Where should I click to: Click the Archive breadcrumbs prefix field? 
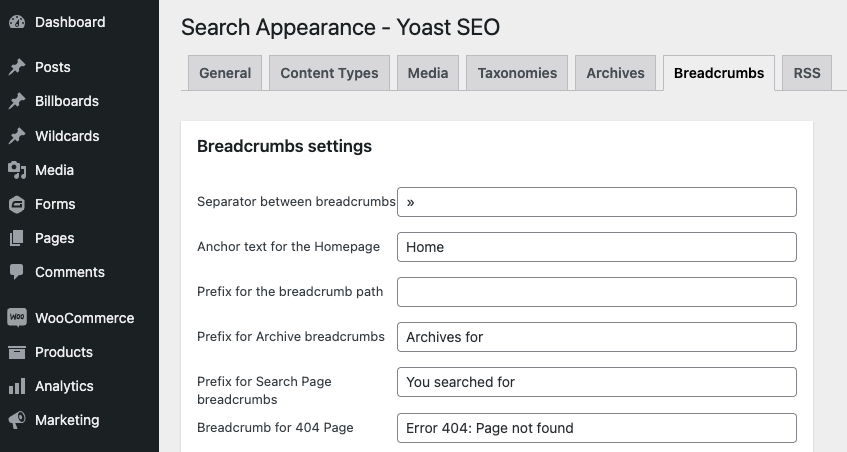[x=596, y=337]
